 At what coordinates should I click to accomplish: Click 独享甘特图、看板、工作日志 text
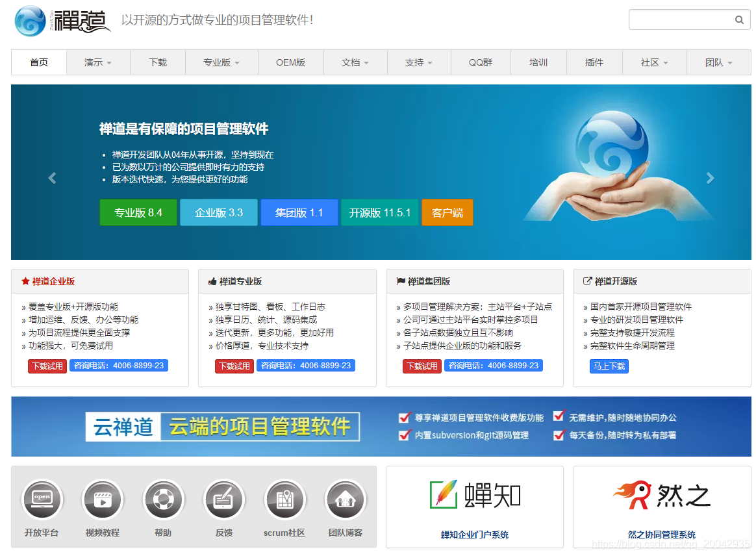pos(270,307)
